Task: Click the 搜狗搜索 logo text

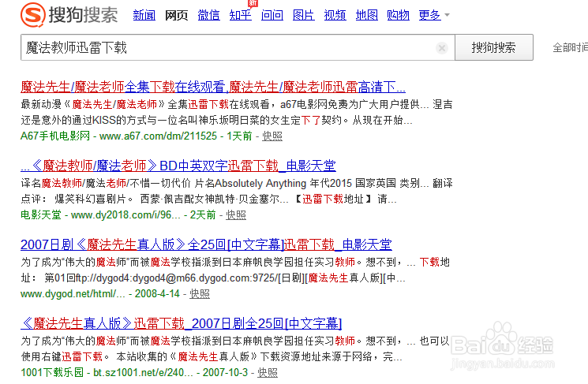Action: click(83, 15)
